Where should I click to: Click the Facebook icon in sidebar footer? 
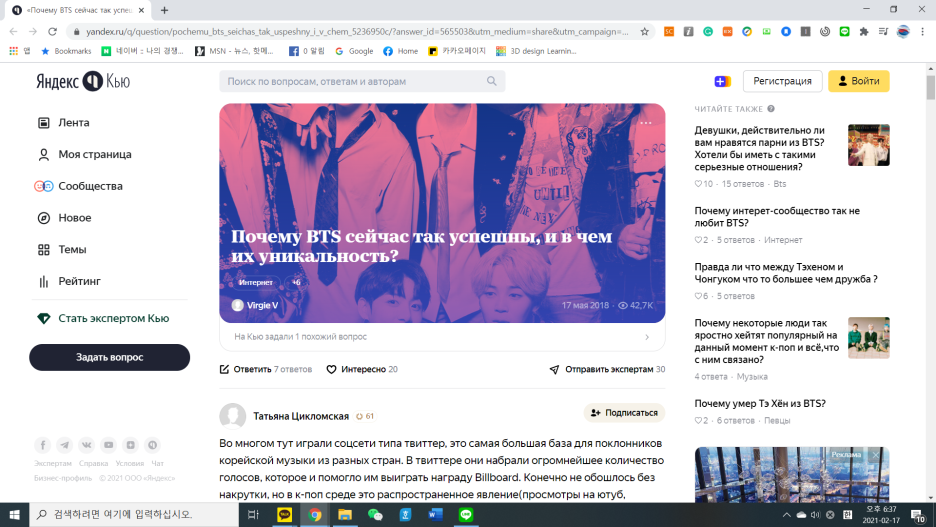click(42, 445)
